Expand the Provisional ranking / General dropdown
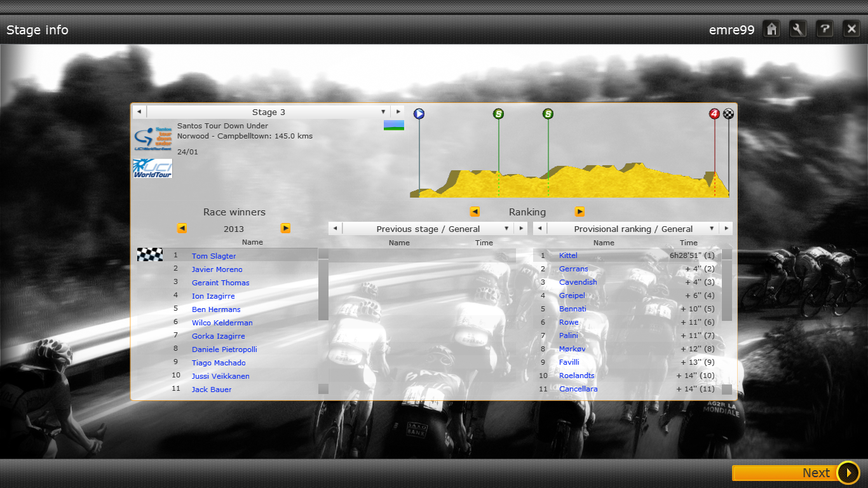The image size is (868, 488). click(x=712, y=229)
